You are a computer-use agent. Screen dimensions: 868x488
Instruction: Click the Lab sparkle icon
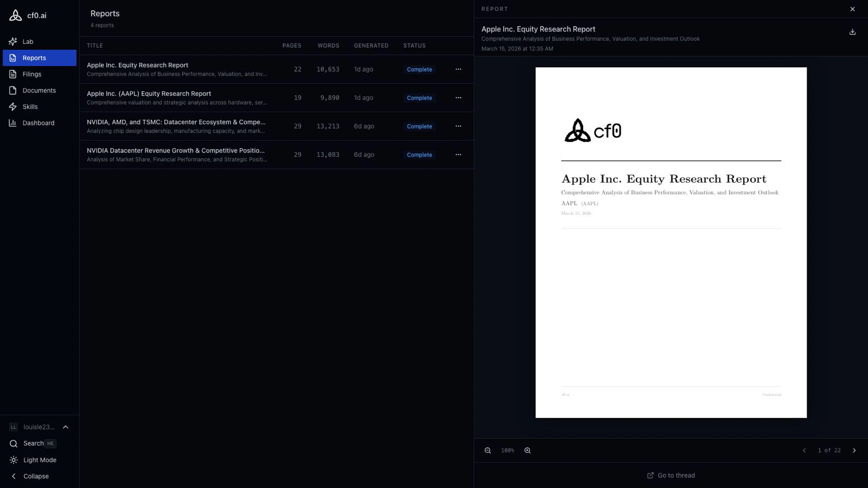(x=13, y=42)
